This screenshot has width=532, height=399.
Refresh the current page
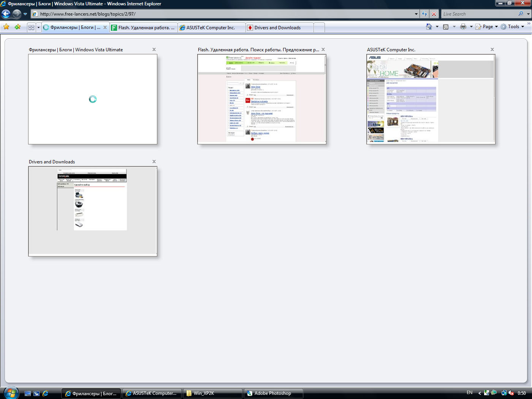tap(424, 14)
